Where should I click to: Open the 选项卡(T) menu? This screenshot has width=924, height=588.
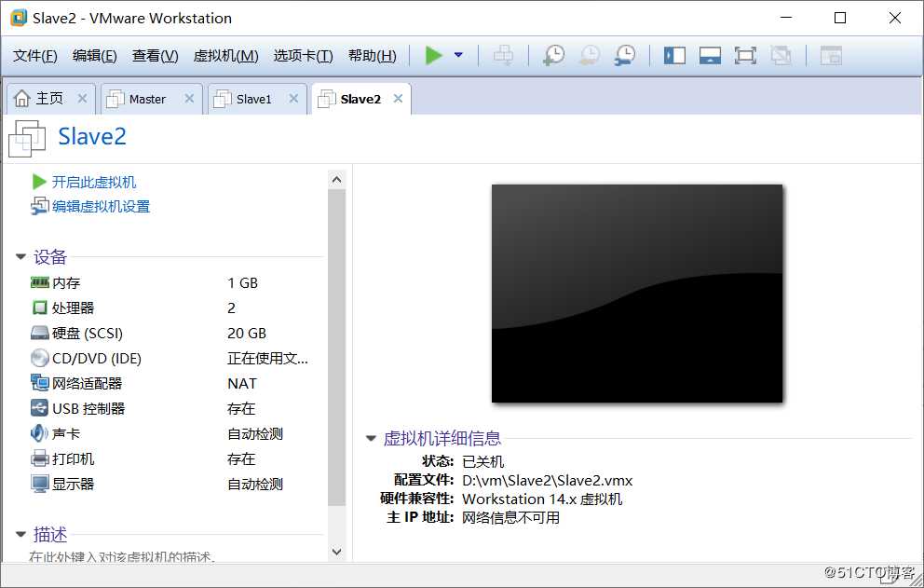pos(303,55)
